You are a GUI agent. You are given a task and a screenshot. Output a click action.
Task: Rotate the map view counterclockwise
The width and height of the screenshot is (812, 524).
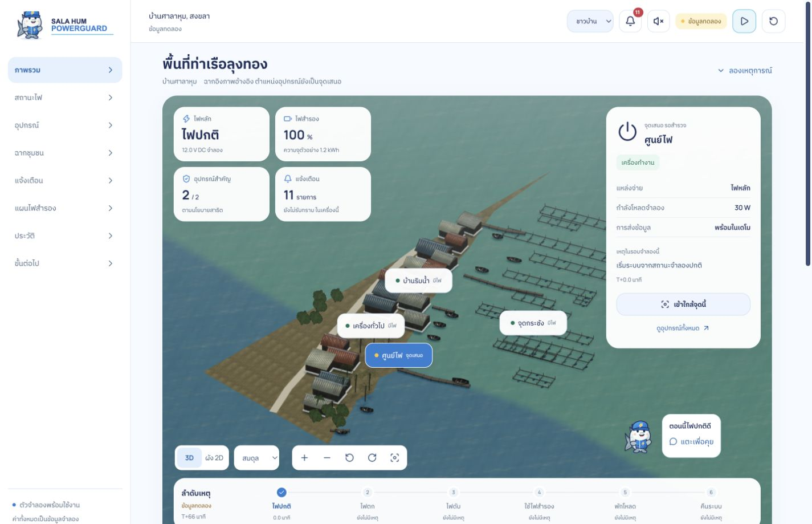349,458
